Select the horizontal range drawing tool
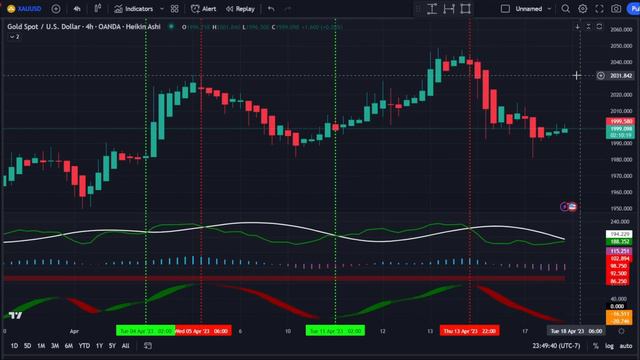The width and height of the screenshot is (640, 360). (x=449, y=9)
